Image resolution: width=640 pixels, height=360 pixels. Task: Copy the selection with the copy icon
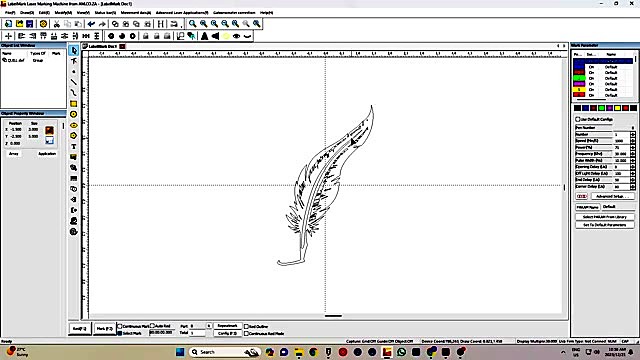click(x=67, y=24)
